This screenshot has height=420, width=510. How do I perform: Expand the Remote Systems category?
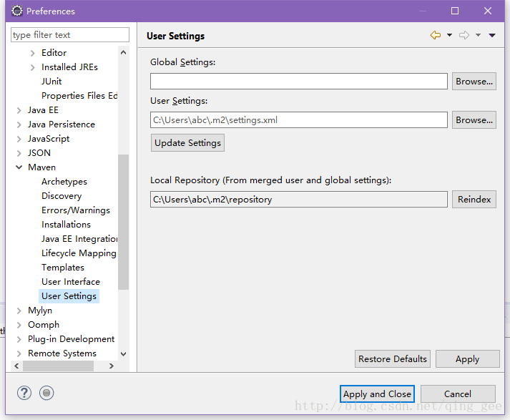[19, 353]
